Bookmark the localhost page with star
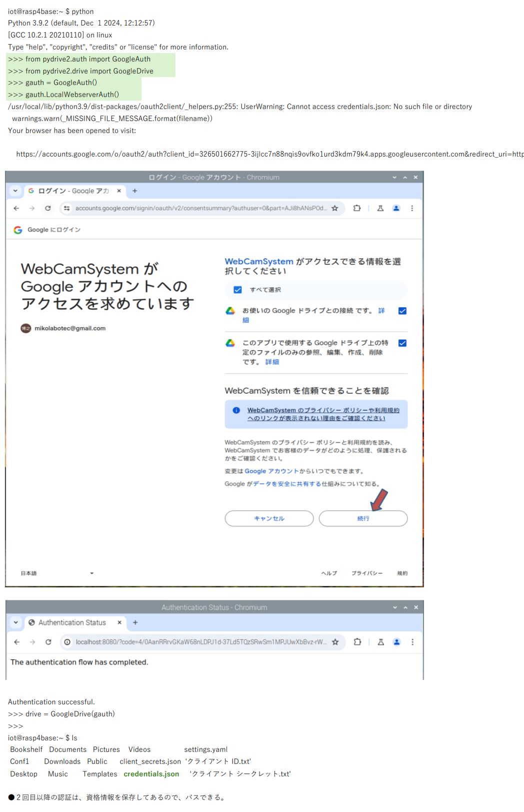The width and height of the screenshot is (524, 812). tap(335, 642)
